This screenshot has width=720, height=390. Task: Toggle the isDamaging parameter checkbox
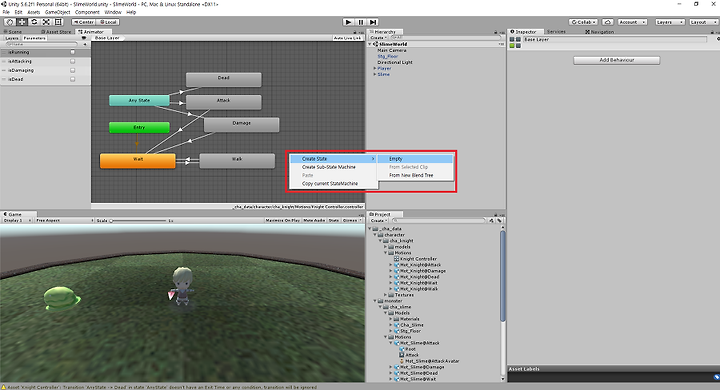(73, 70)
